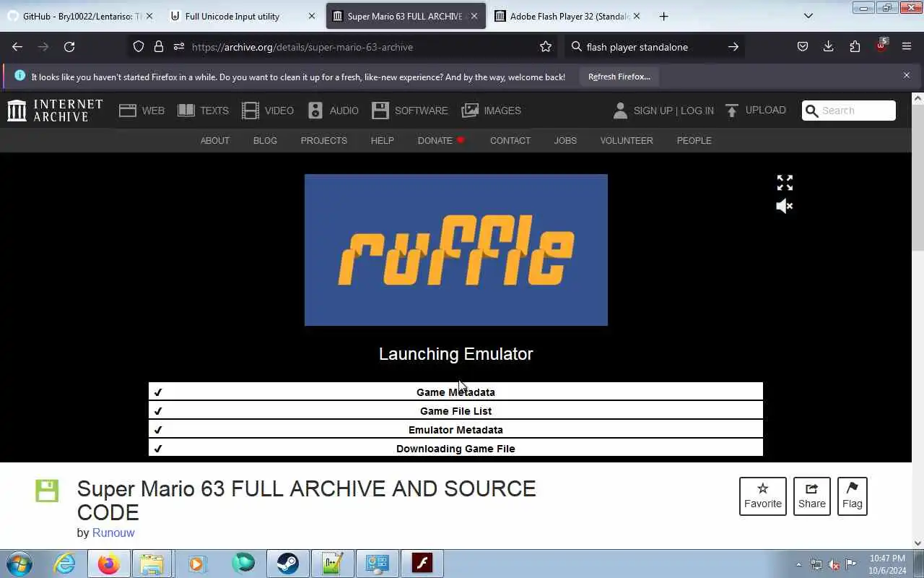
Task: Dismiss the Firefox refresh notification bar
Action: pyautogui.click(x=907, y=75)
